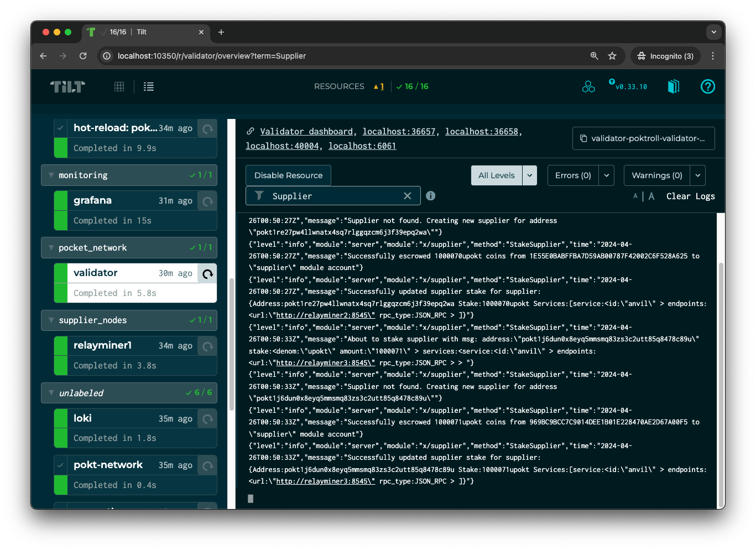Click the RESOURCES header label
This screenshot has height=550, width=756.
[339, 86]
